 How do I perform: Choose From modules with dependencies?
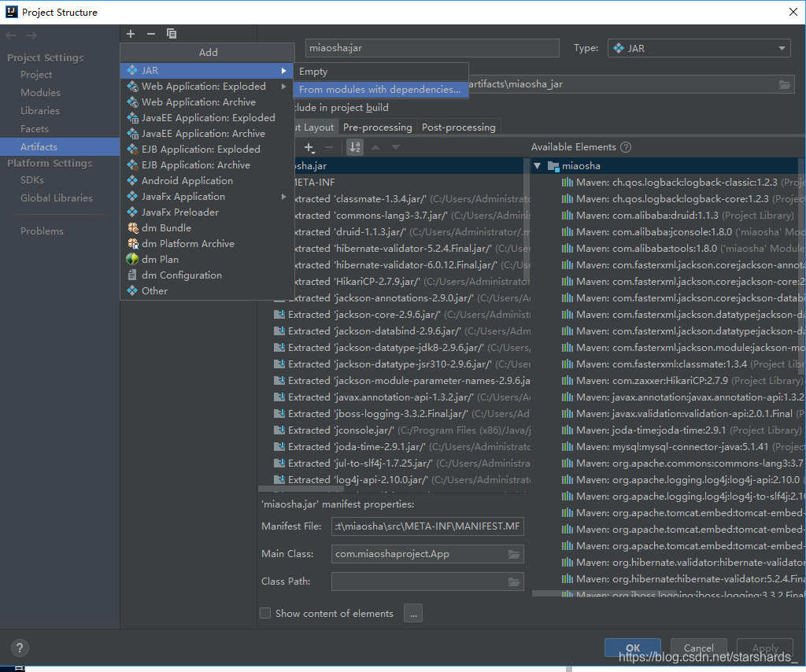point(380,90)
